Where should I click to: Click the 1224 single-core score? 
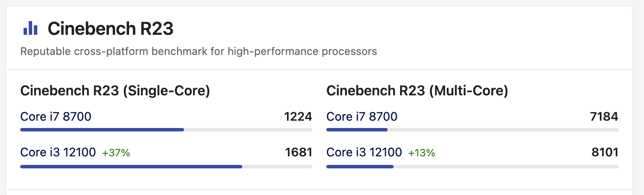coord(298,116)
